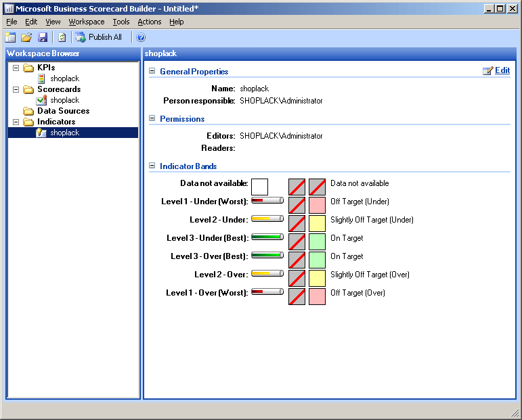The image size is (522, 420).
Task: Click the Slightly Off Target (Over) yellow swatch
Action: pyautogui.click(x=318, y=279)
